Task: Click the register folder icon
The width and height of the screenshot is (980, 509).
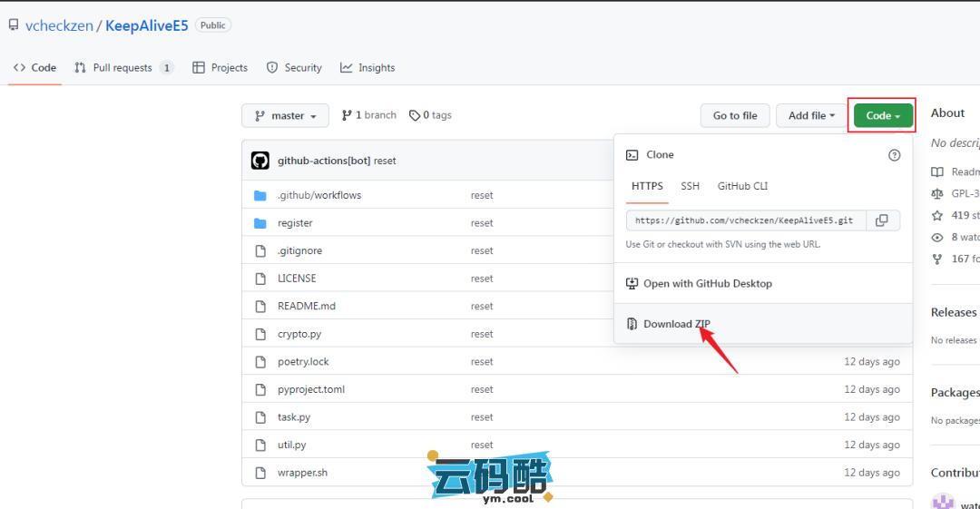Action: (x=260, y=223)
